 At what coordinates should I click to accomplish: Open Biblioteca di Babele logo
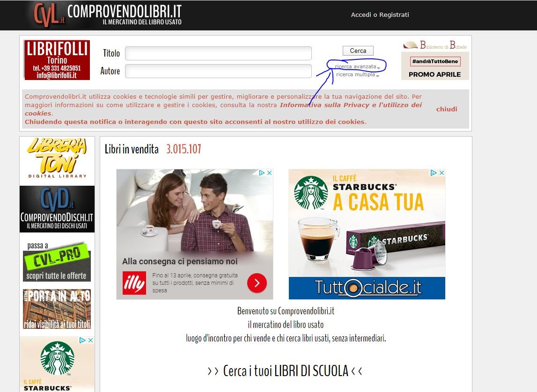click(434, 45)
